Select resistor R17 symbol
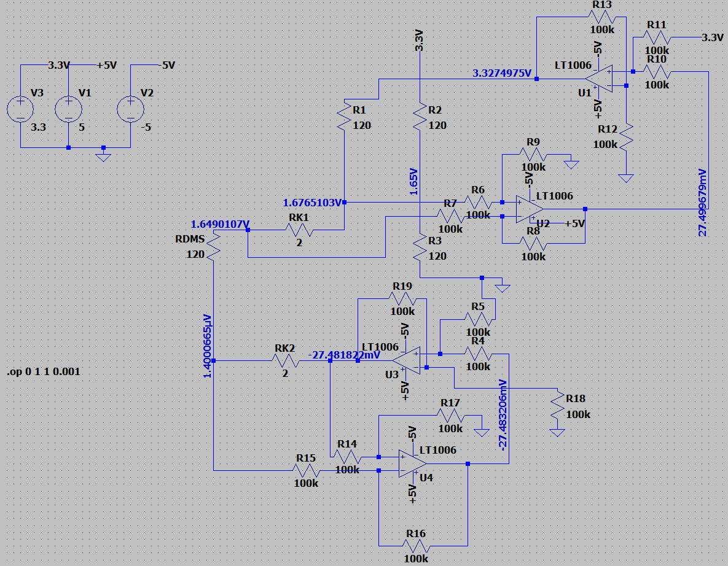Screen dimensions: 728x566 (x=450, y=415)
